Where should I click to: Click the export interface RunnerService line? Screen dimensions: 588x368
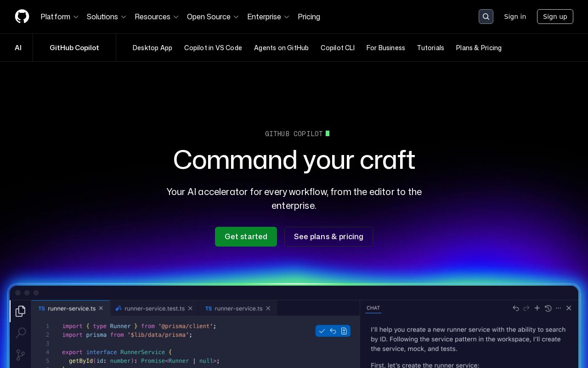tap(117, 352)
